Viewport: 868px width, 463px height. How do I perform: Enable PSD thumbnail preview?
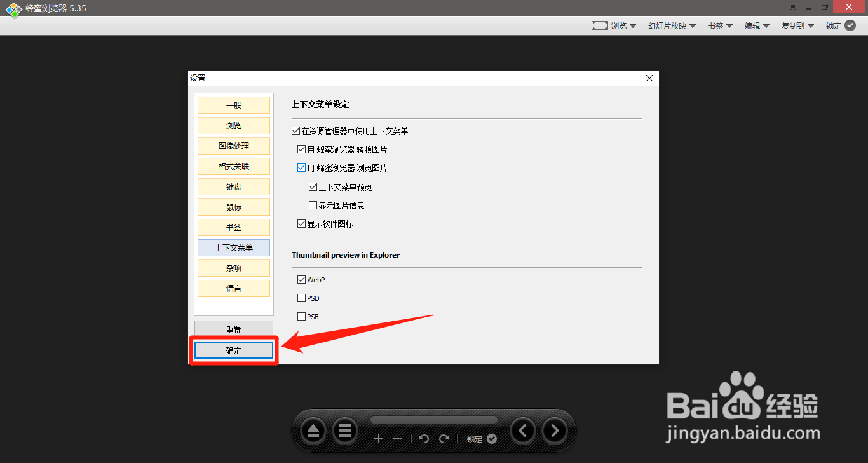301,298
